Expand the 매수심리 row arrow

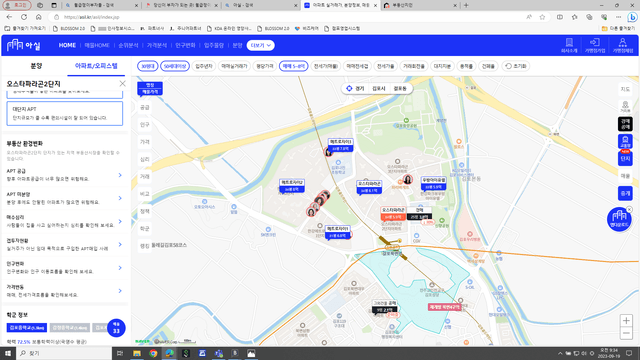[x=120, y=222]
